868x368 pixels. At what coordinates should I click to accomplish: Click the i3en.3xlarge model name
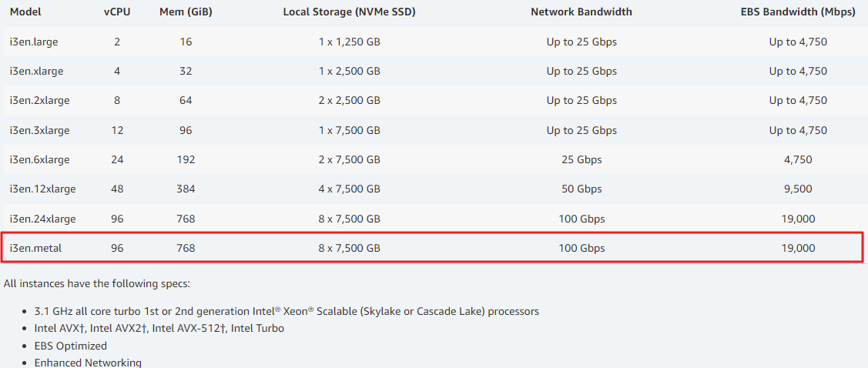pyautogui.click(x=39, y=131)
